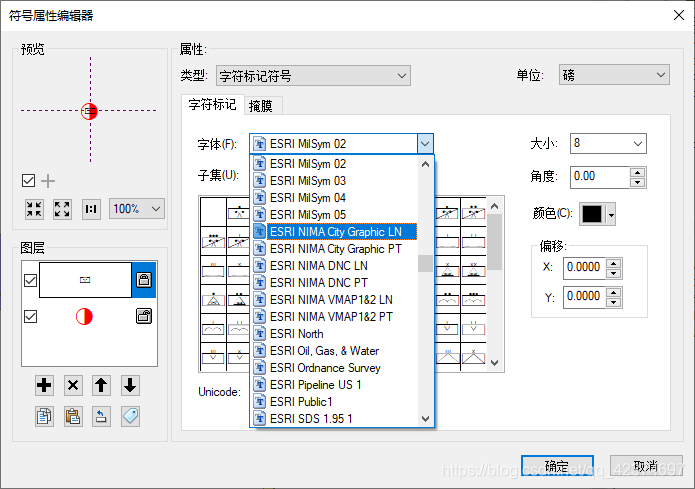
Task: Switch to the 掩膜 tab
Action: (261, 106)
